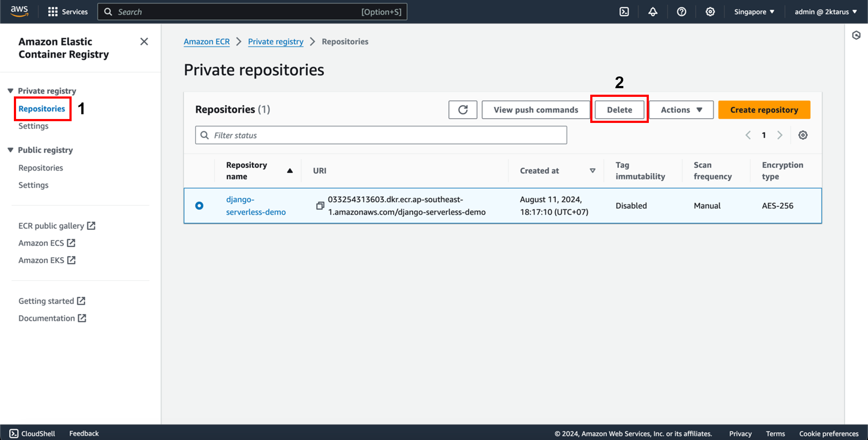Open the Singapore region dropdown
Viewport: 868px width, 440px height.
point(754,12)
